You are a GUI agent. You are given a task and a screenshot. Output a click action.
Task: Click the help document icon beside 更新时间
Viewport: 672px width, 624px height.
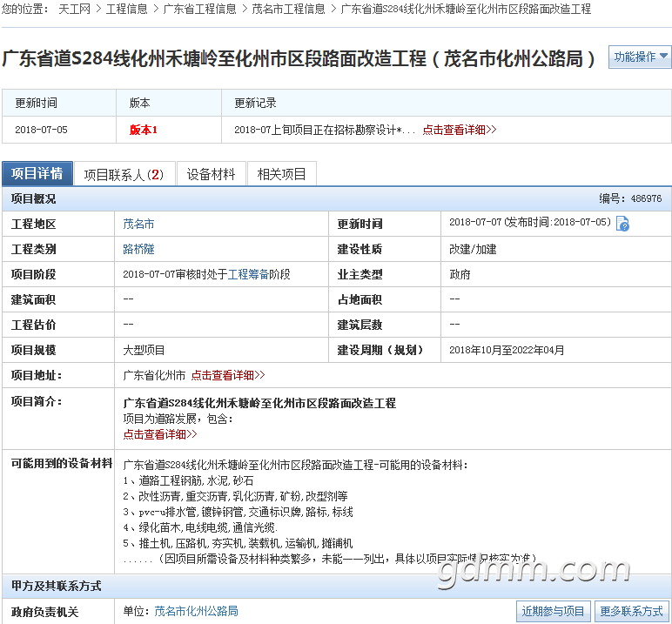tap(622, 224)
